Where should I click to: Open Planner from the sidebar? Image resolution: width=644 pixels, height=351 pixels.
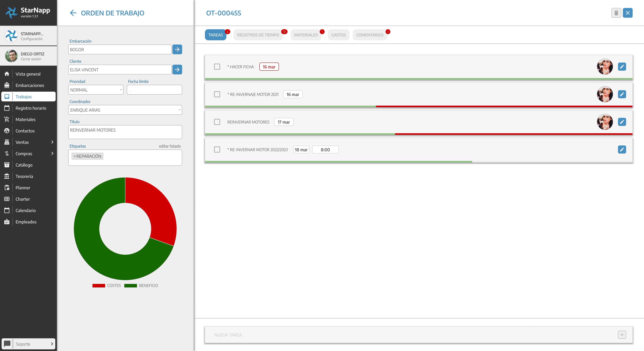[x=23, y=188]
